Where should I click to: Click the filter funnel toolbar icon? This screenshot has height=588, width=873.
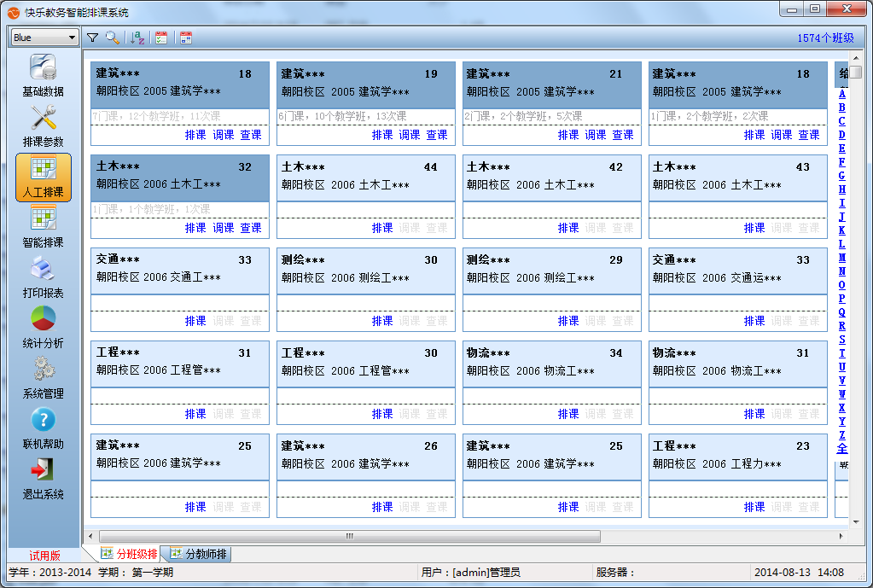pyautogui.click(x=92, y=38)
